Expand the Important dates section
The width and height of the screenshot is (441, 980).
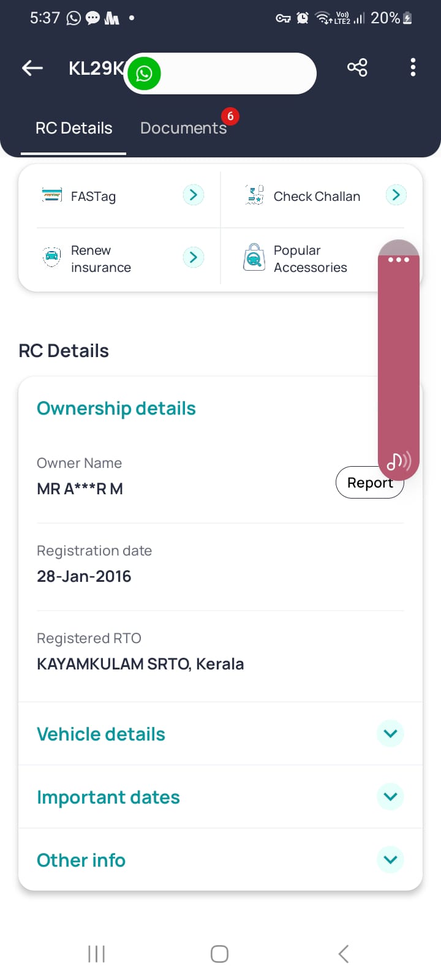(x=390, y=796)
